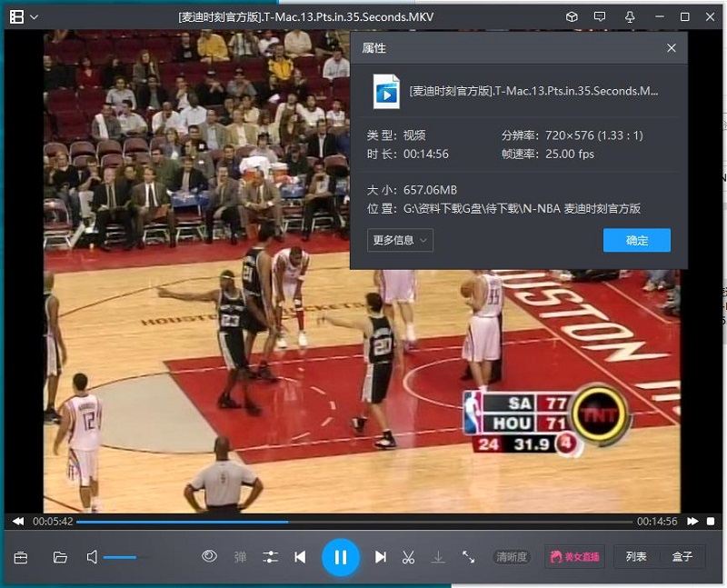Jump to the previous video
Viewport: 727px width, 588px height.
pyautogui.click(x=300, y=557)
